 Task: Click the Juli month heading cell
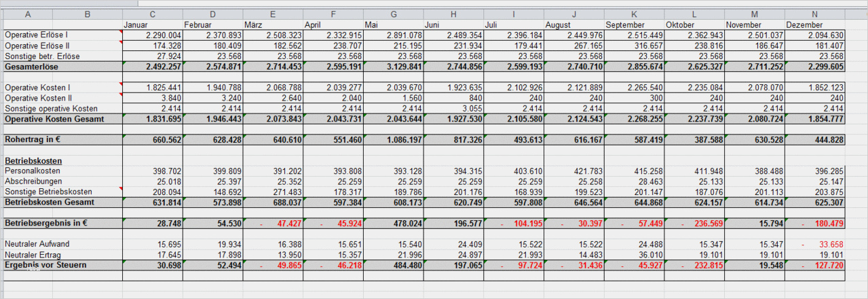(491, 25)
